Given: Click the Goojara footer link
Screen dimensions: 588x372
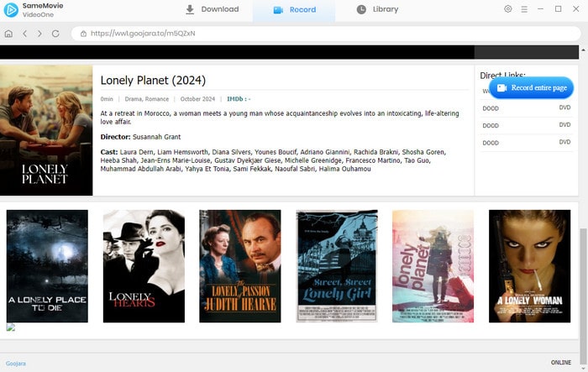Looking at the screenshot, I should 16,364.
